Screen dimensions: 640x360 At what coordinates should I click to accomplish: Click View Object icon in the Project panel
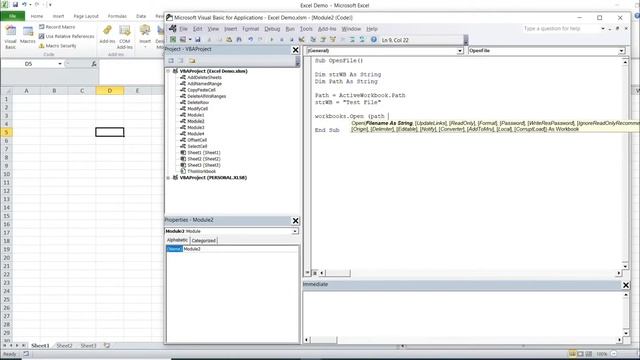click(181, 61)
